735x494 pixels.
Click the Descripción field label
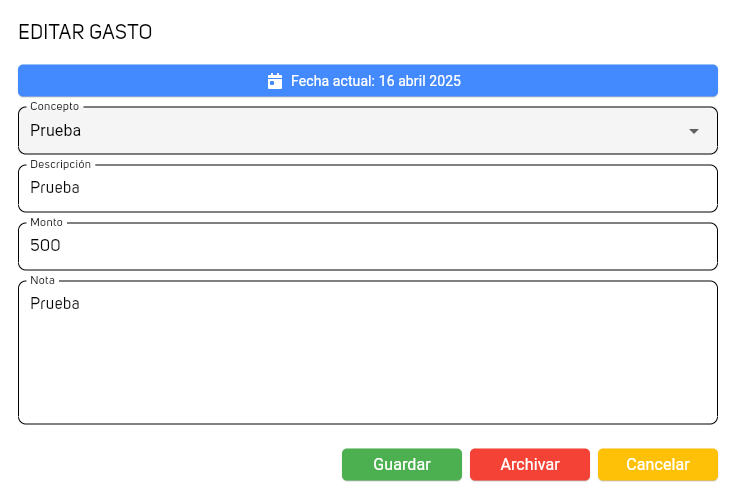click(x=60, y=165)
